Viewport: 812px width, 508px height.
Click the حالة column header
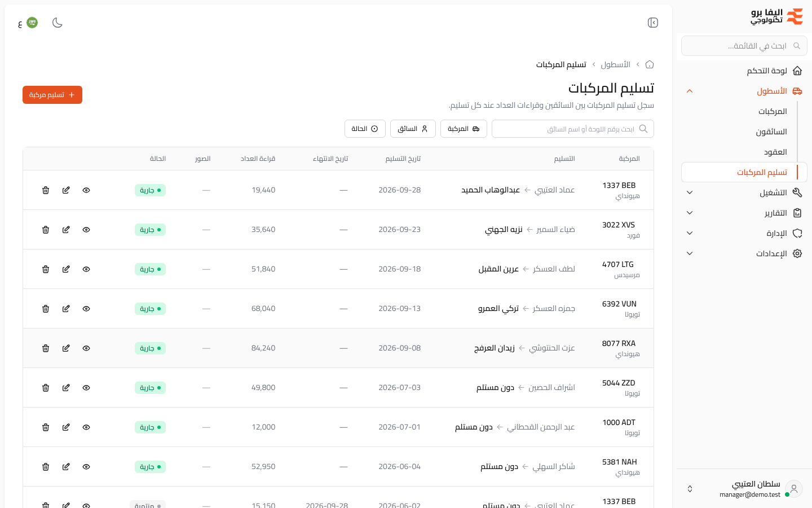(x=158, y=159)
